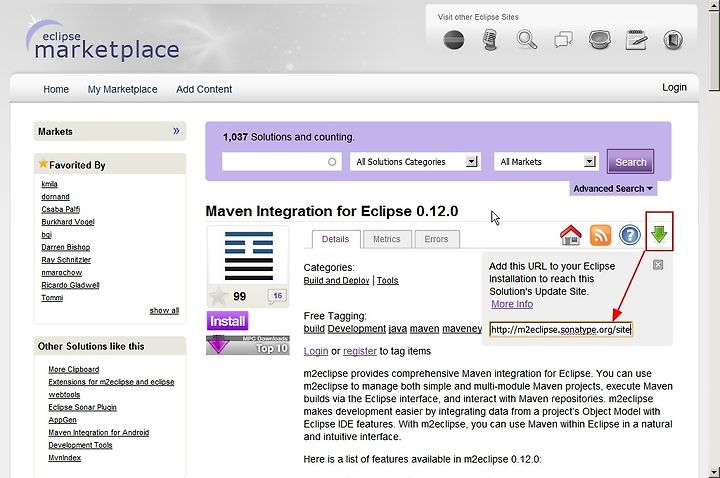Click the MPC Downloads Top 10 badge
The width and height of the screenshot is (720, 478).
click(248, 345)
